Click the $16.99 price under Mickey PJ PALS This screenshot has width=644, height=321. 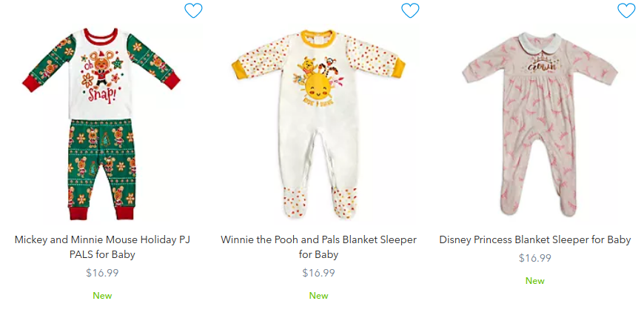102,273
